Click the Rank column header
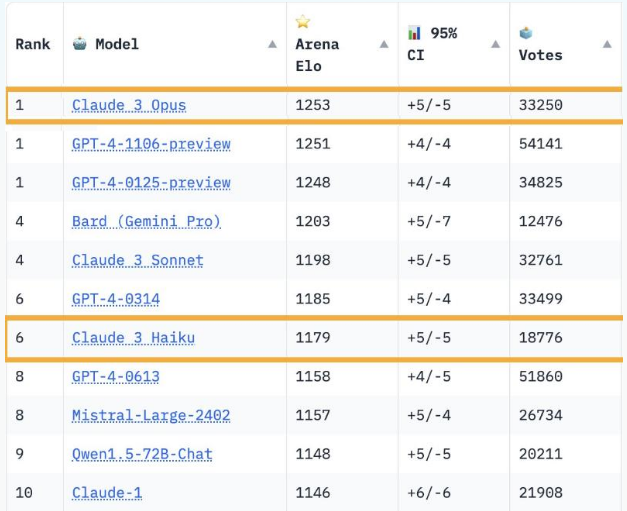The width and height of the screenshot is (627, 511). point(33,44)
